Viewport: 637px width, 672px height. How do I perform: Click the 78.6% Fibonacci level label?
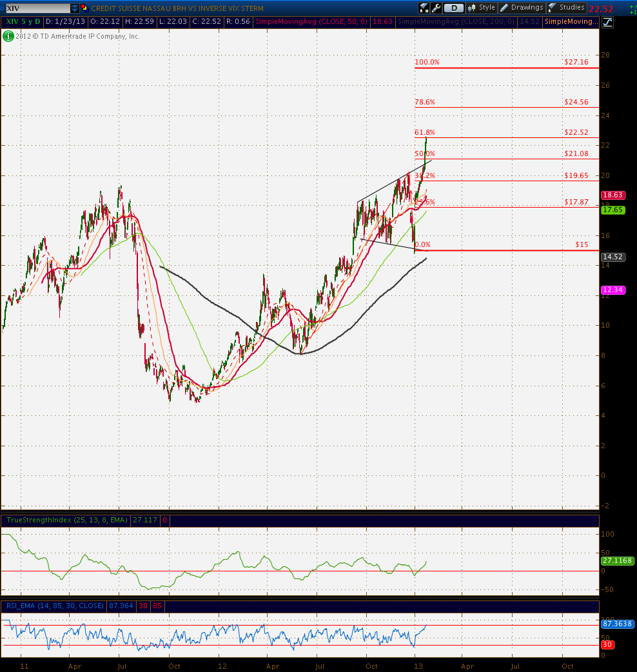(x=425, y=102)
